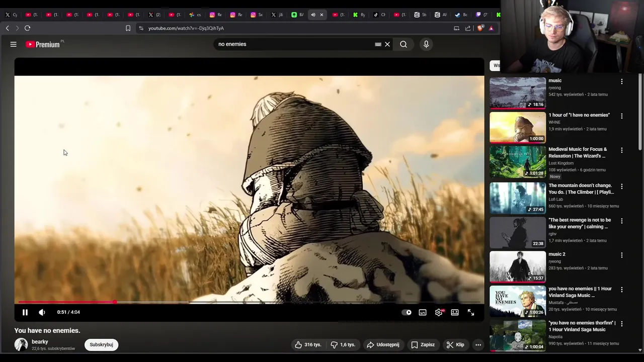Screen dimensions: 644x362
Task: Toggle subtitles with the captions icon
Action: coord(423,312)
